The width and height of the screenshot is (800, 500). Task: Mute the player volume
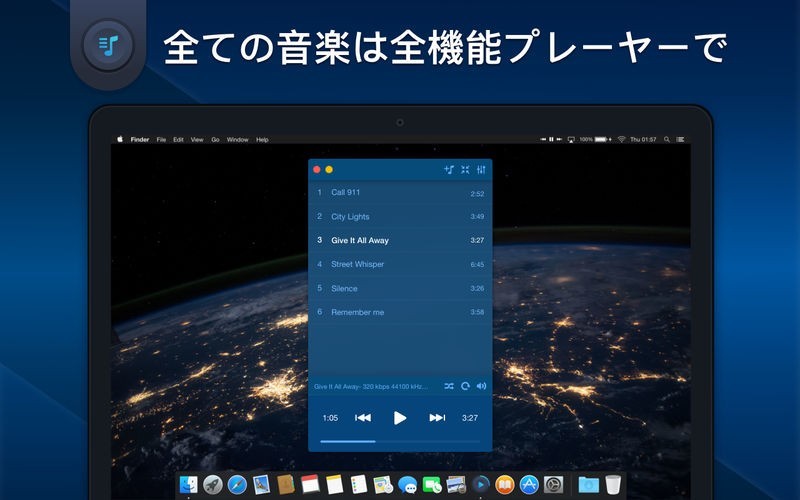tap(481, 386)
